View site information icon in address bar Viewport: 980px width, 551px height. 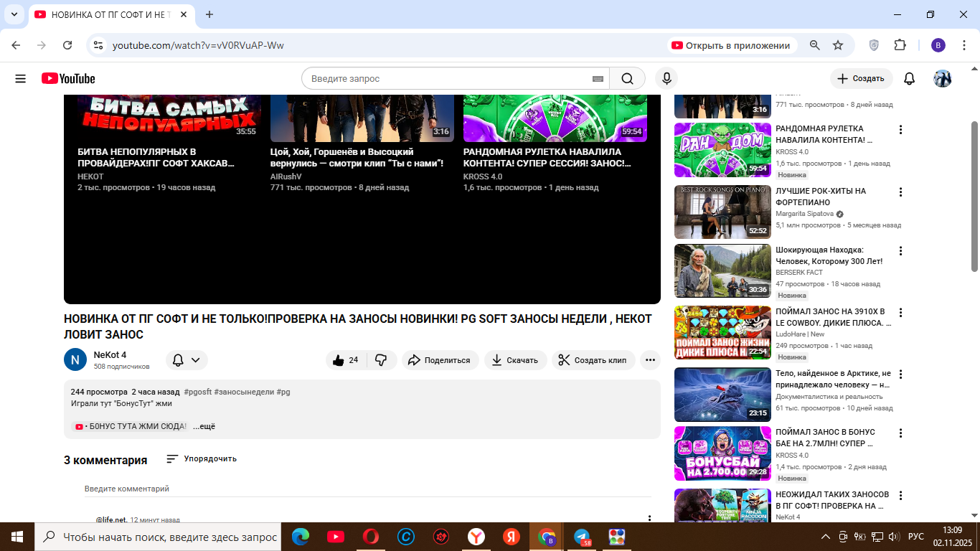click(99, 45)
